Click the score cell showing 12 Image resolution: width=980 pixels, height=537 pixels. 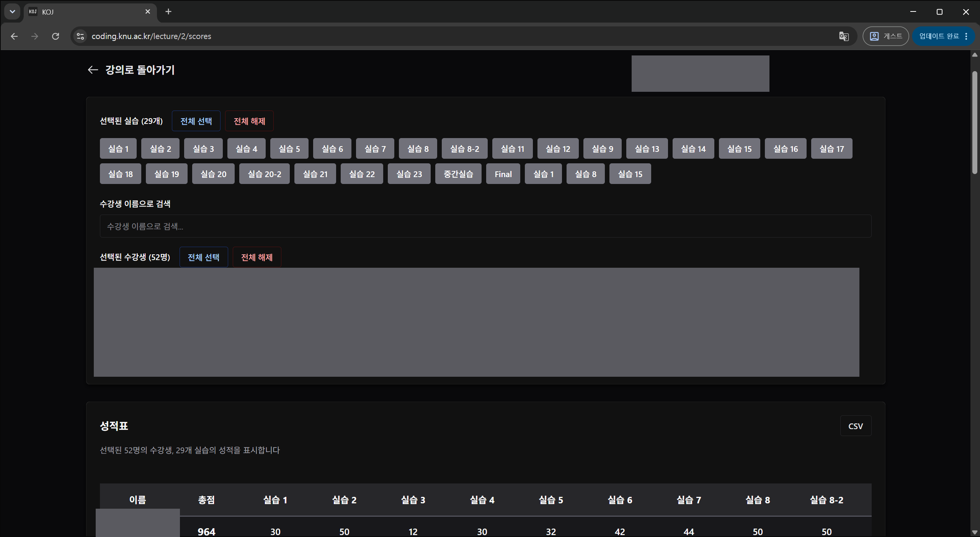(413, 532)
